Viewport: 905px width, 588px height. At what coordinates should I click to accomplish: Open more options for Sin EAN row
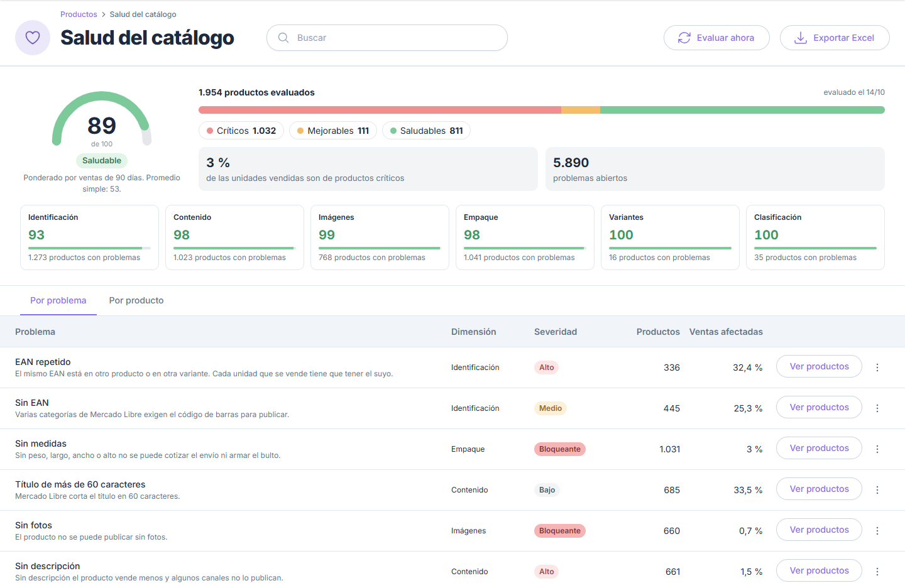click(877, 408)
